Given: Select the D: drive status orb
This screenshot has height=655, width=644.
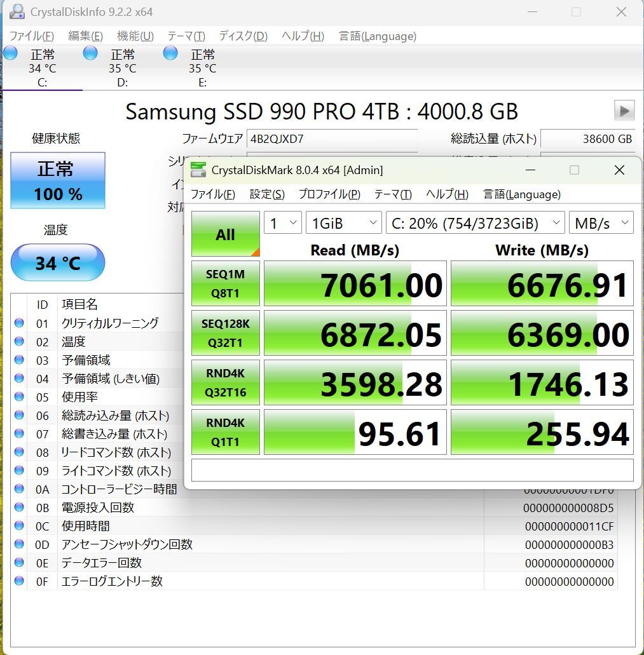Looking at the screenshot, I should click(90, 53).
